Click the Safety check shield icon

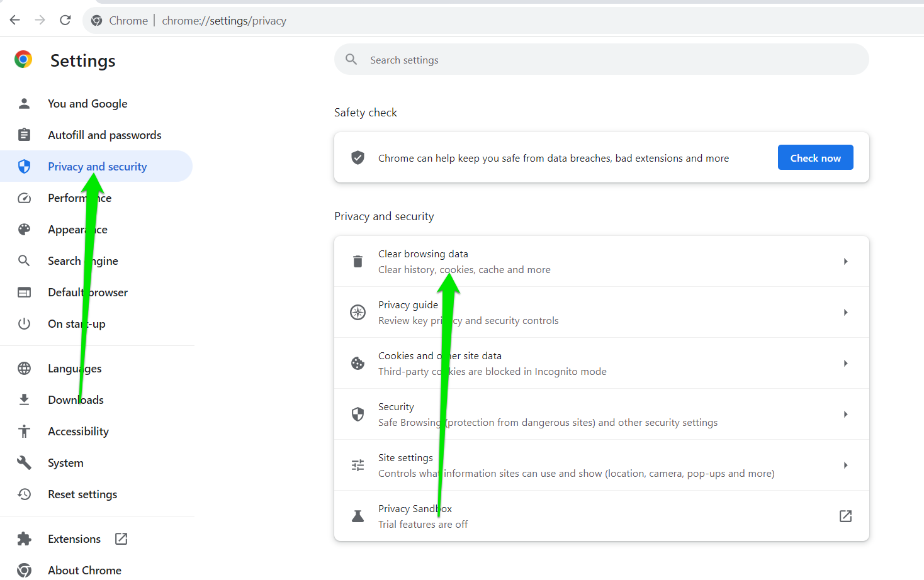click(x=358, y=157)
